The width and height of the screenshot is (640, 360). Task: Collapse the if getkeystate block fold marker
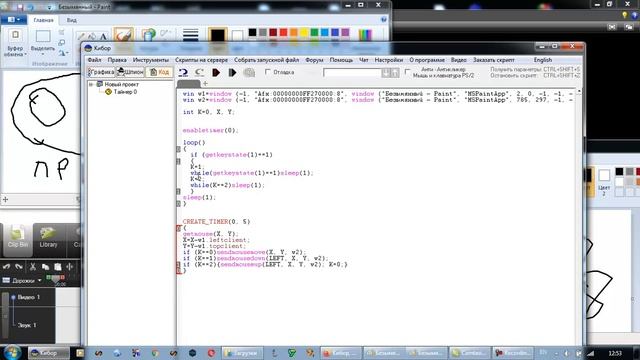pyautogui.click(x=178, y=161)
